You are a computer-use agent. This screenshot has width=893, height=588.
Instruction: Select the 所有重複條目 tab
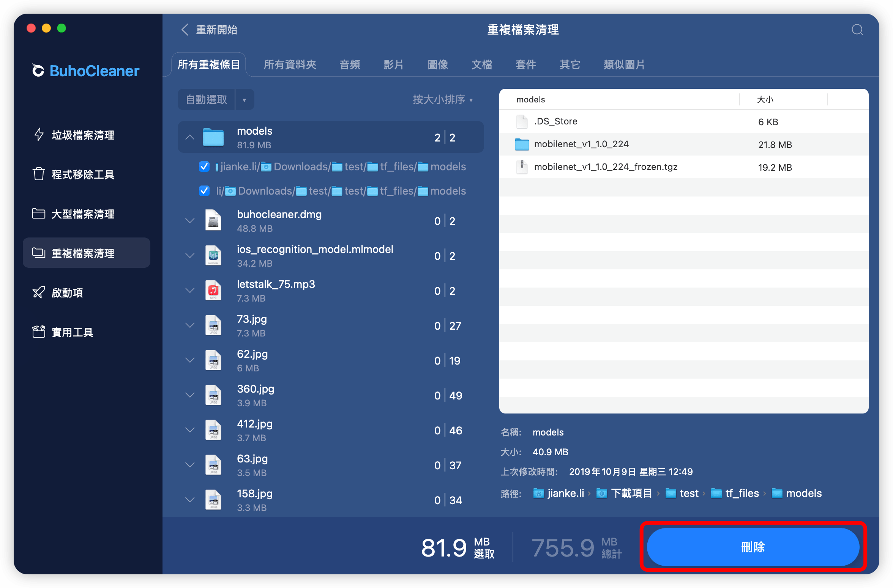(209, 65)
